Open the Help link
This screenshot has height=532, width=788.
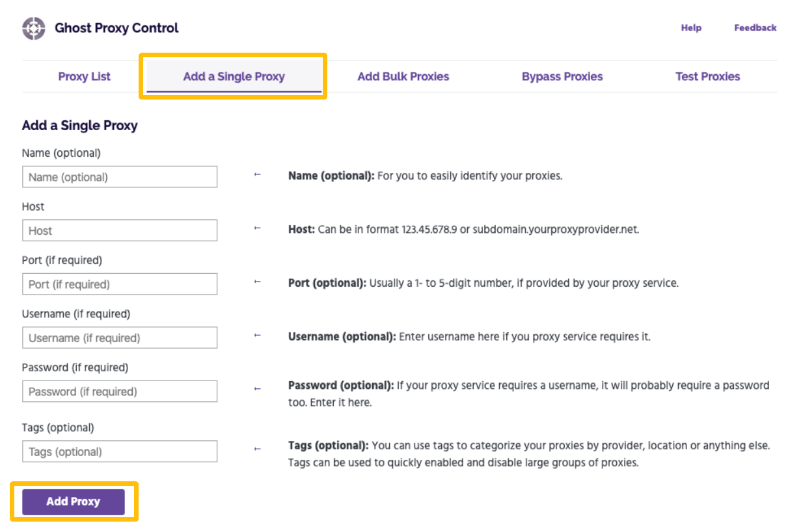(x=691, y=27)
